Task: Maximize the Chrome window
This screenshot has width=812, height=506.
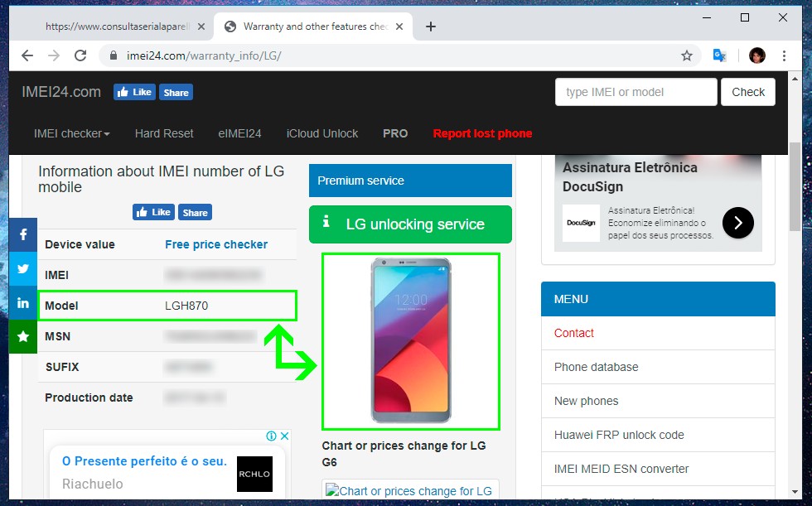Action: tap(745, 17)
